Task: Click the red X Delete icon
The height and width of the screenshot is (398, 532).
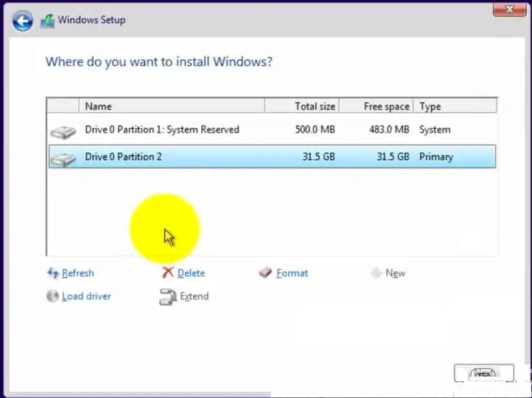Action: pyautogui.click(x=168, y=272)
